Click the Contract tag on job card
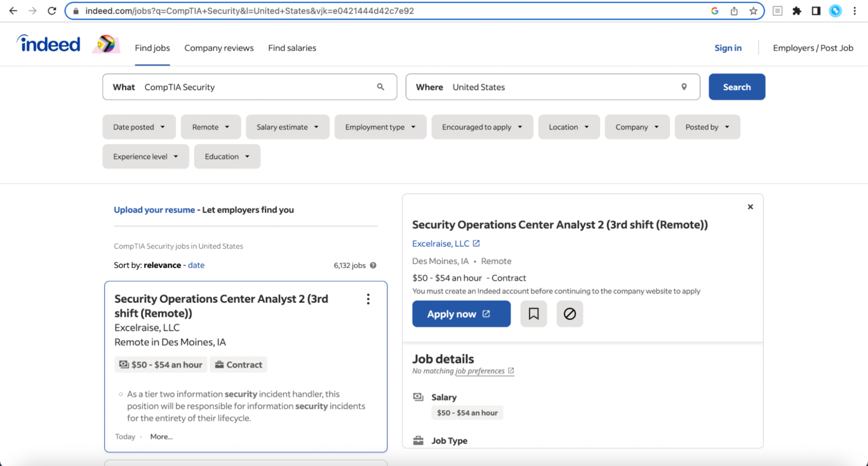Viewport: 868px width, 466px height. pyautogui.click(x=238, y=365)
